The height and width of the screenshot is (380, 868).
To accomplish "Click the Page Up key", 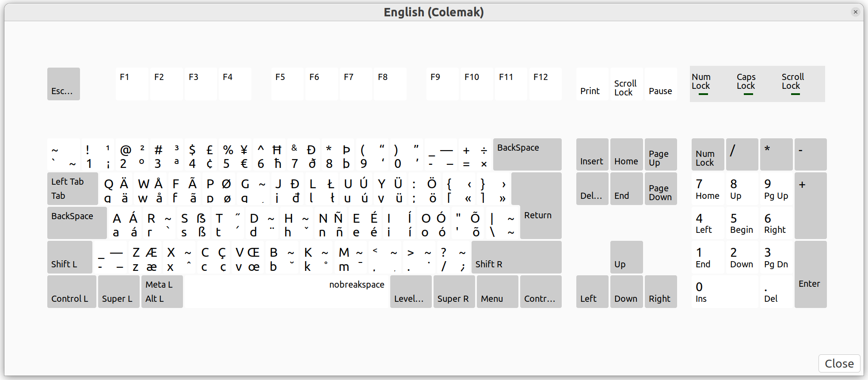I will click(x=661, y=155).
